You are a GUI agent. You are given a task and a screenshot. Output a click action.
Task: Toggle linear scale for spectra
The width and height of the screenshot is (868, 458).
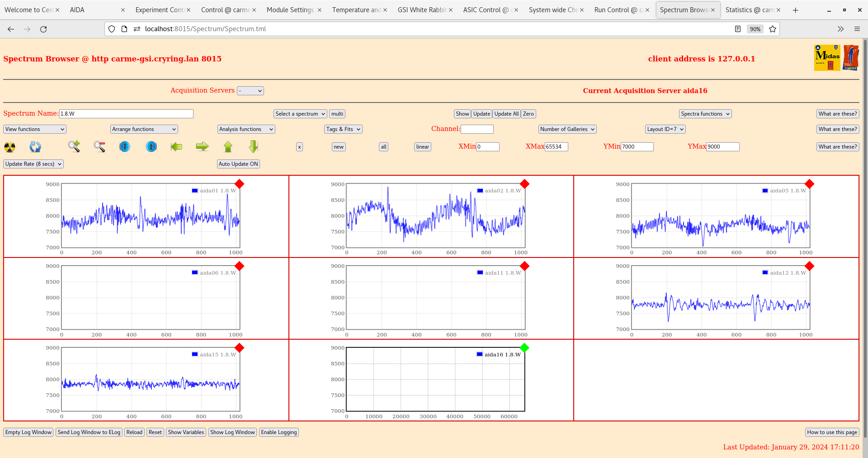pos(422,147)
